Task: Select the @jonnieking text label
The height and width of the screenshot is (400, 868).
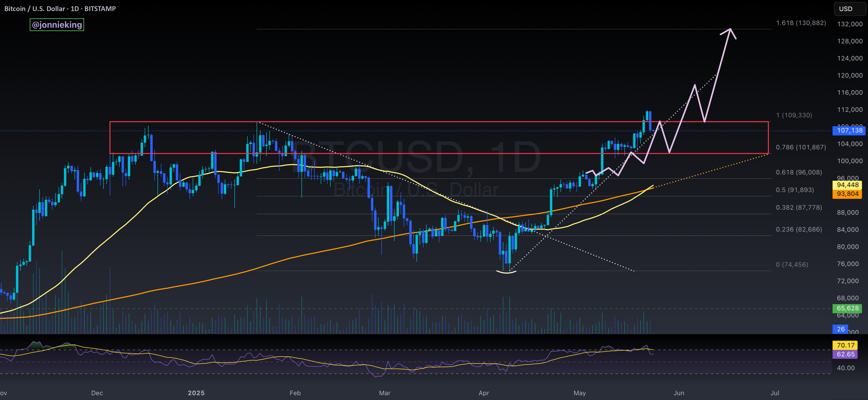Action: pos(57,25)
